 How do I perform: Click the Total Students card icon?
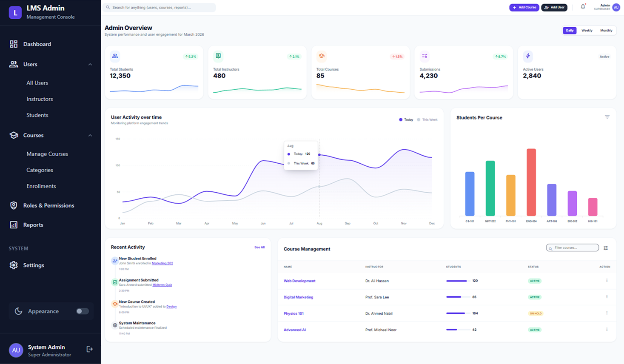[115, 56]
